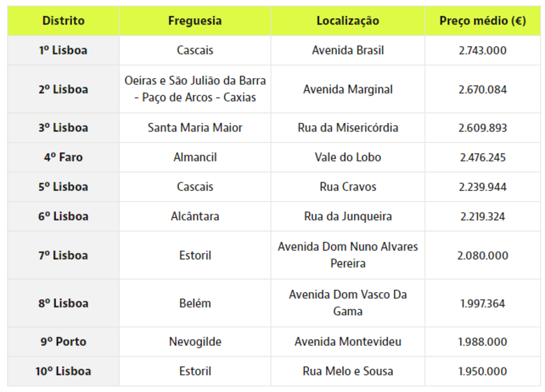
Task: Click the Belém cell
Action: tap(195, 303)
